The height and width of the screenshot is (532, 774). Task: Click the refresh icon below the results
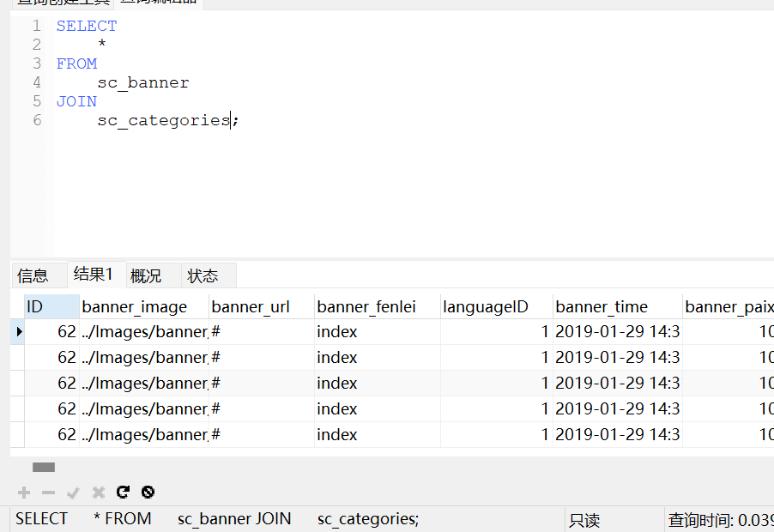[x=123, y=493]
